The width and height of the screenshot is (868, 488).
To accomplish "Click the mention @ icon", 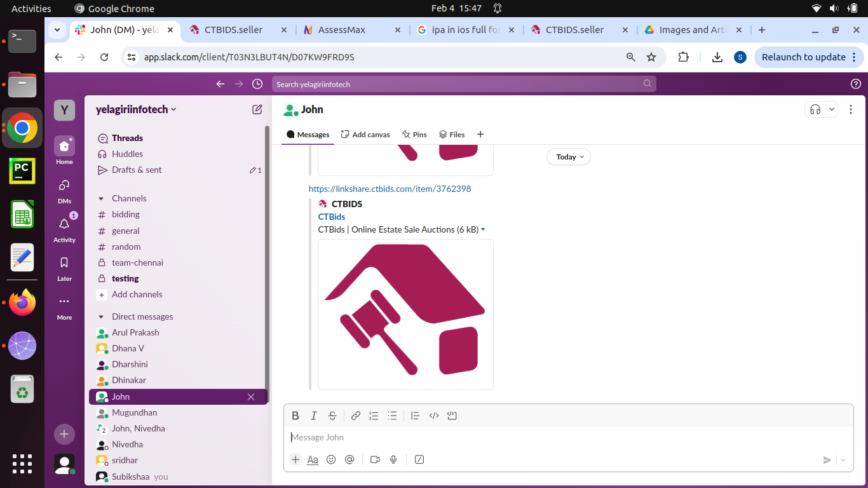I will 349,459.
